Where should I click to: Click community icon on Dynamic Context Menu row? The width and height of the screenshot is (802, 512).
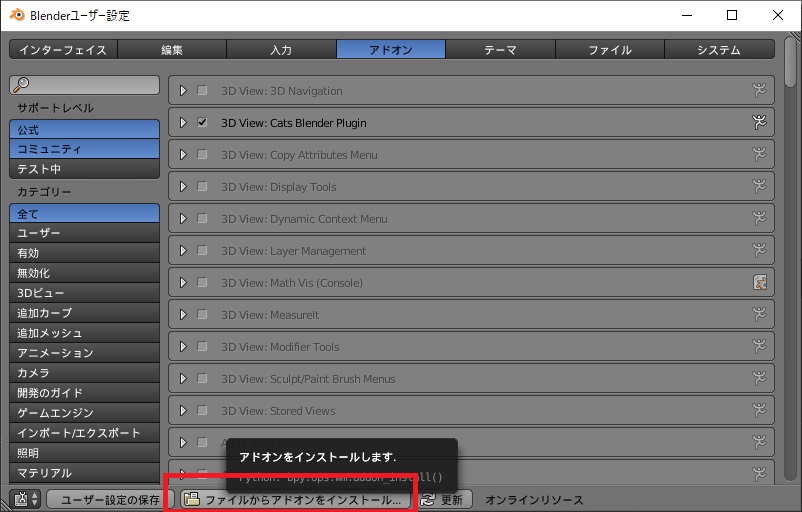(x=759, y=218)
